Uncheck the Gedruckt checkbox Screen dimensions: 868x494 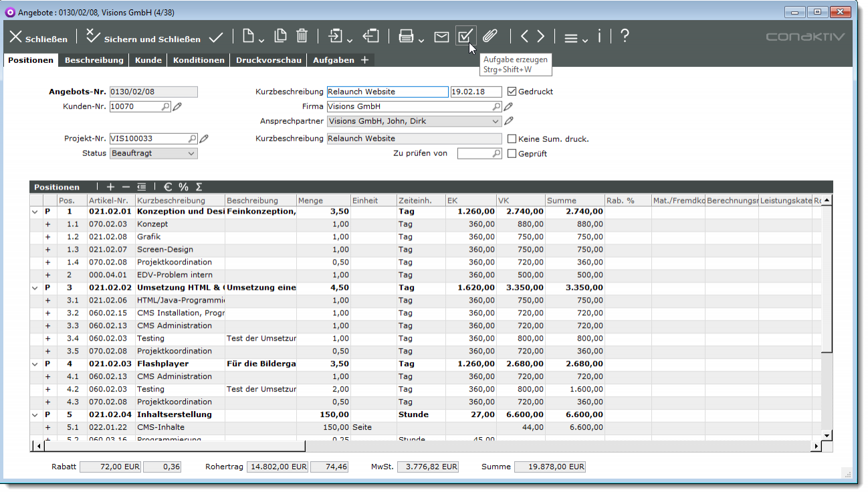(x=512, y=92)
